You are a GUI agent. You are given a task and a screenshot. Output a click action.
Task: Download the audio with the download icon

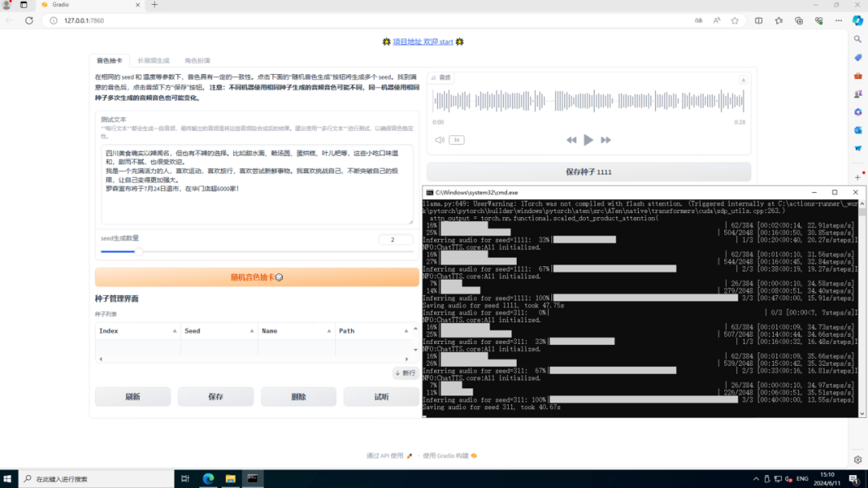[743, 80]
